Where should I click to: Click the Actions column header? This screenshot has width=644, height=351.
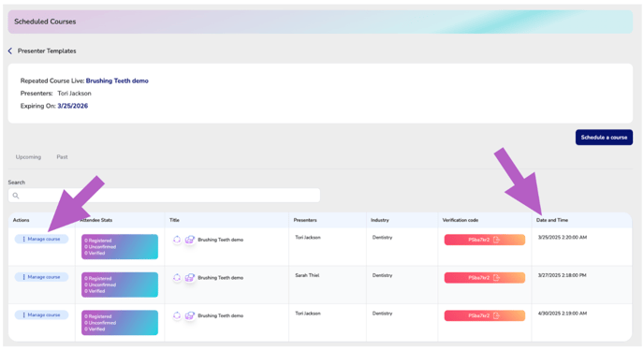coord(21,220)
